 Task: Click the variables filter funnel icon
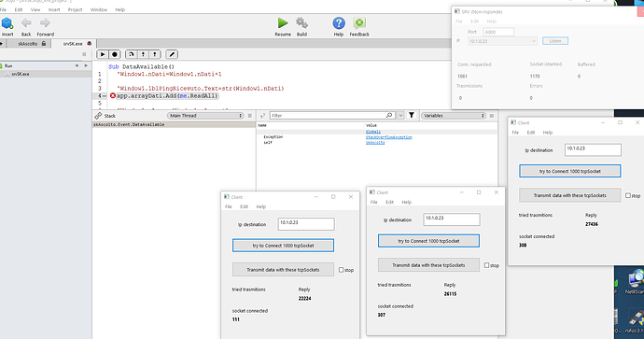tap(412, 116)
